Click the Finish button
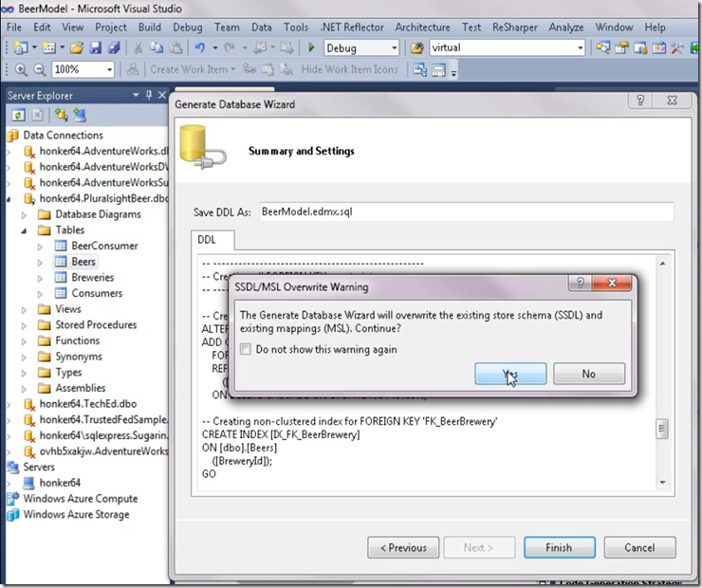 (559, 547)
